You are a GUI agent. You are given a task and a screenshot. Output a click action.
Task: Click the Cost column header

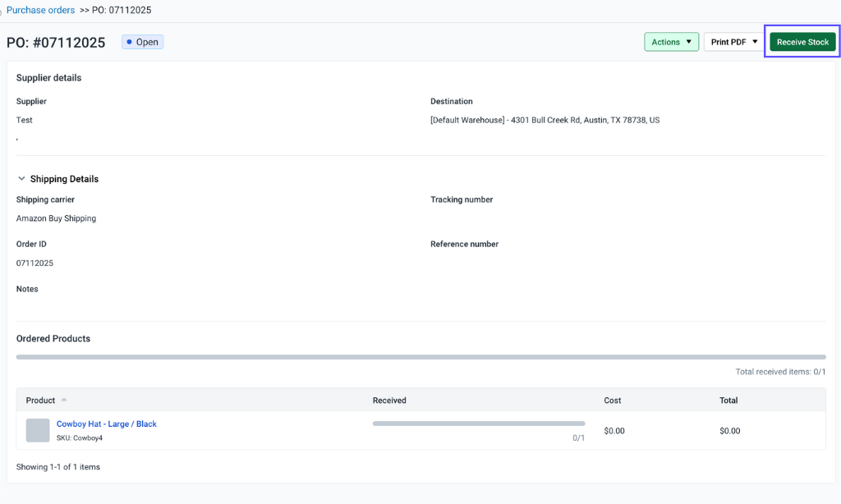(x=613, y=401)
